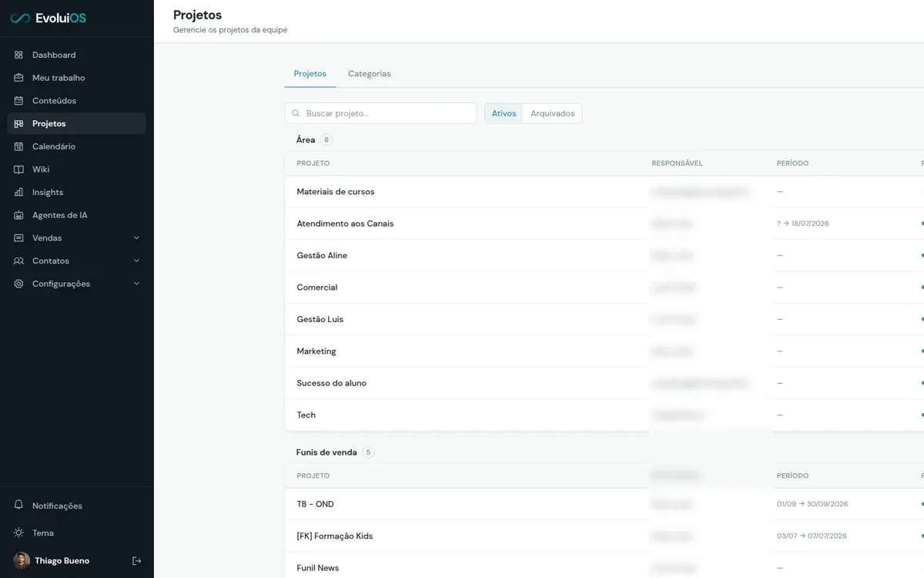Go to Meu trabalho in sidebar
The width and height of the screenshot is (924, 578).
point(76,78)
